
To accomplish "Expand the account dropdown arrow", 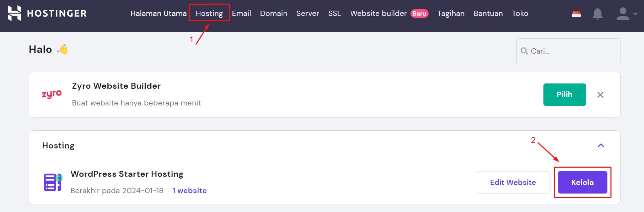I will pyautogui.click(x=635, y=14).
